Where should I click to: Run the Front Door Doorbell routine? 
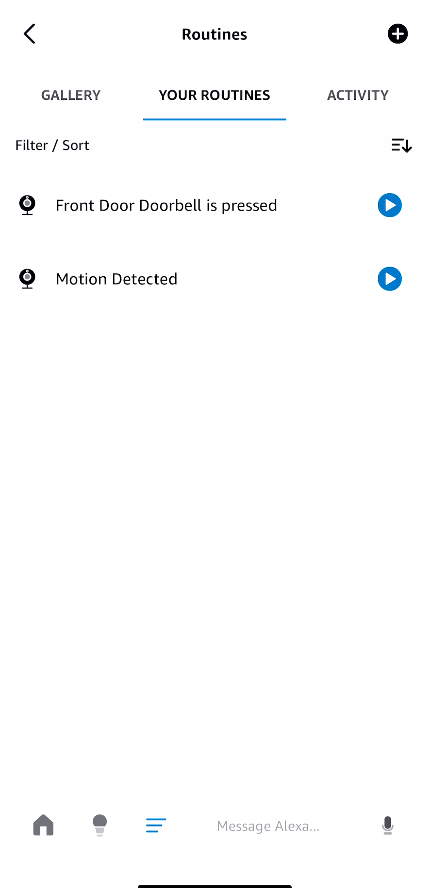click(x=390, y=205)
